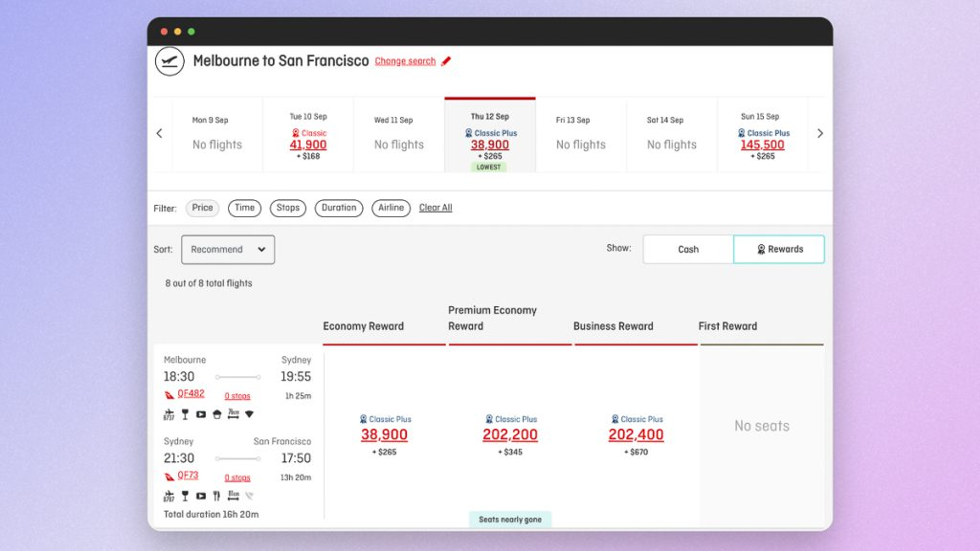Show later dates with right arrow

click(x=820, y=133)
